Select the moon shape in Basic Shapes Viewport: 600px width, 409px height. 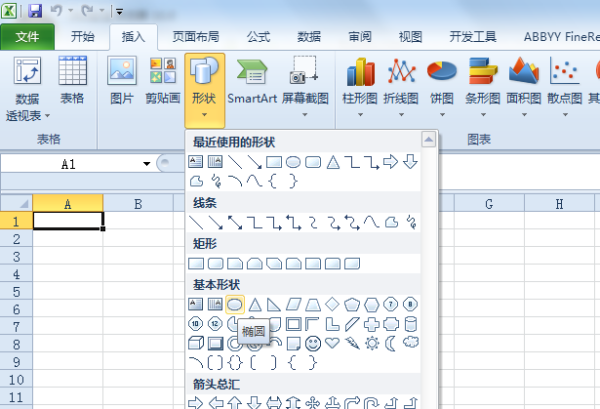coord(390,343)
